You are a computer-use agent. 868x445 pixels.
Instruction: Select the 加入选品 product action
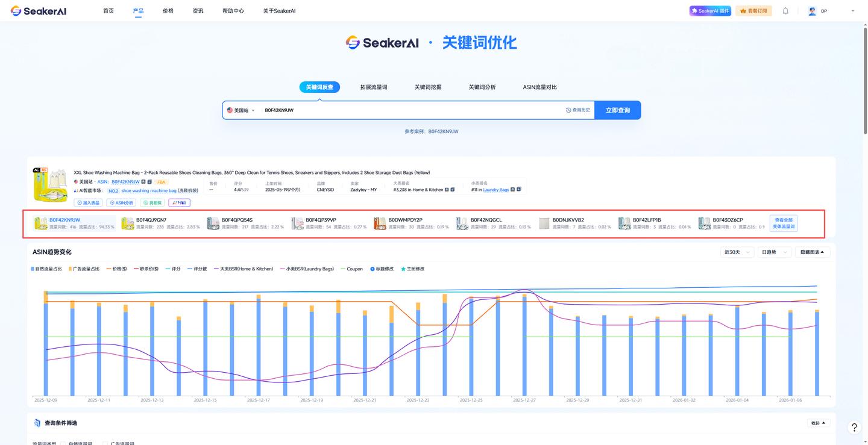pos(88,202)
